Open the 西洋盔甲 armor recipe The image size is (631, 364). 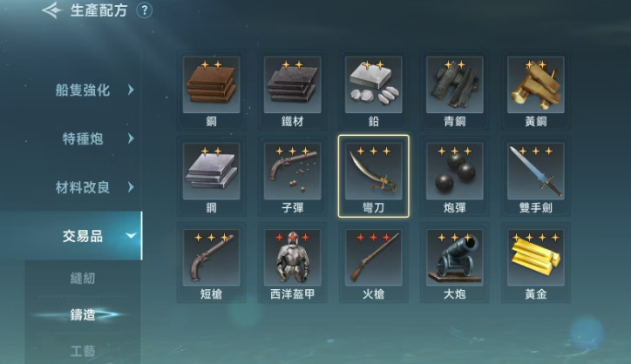click(x=293, y=258)
